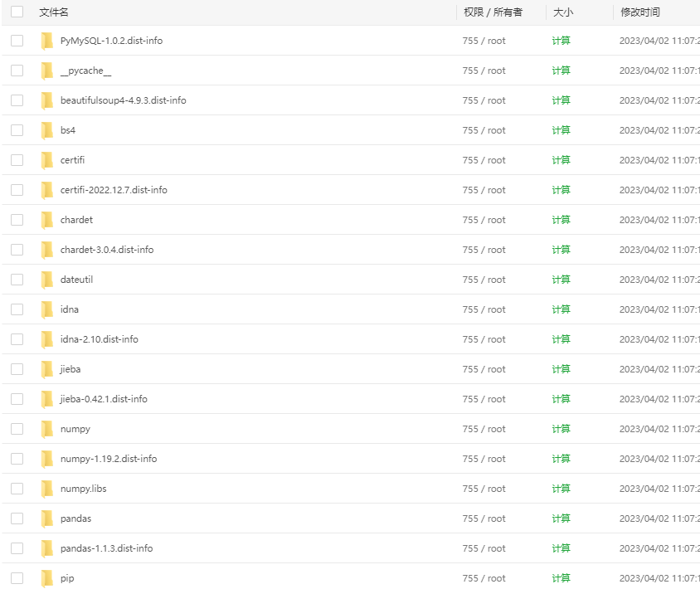Screen dimensions: 700x589
Task: Click the pandas-1.1.3.dist-info folder icon
Action: tap(47, 550)
